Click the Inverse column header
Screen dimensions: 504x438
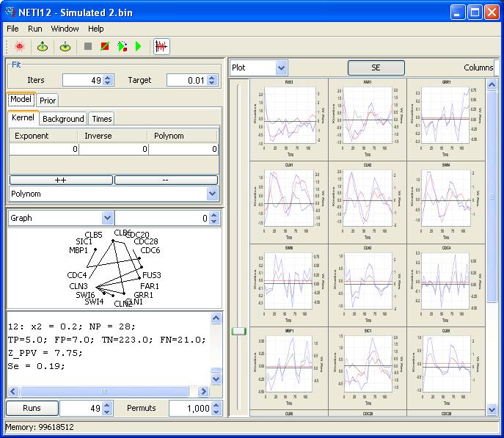pyautogui.click(x=112, y=136)
